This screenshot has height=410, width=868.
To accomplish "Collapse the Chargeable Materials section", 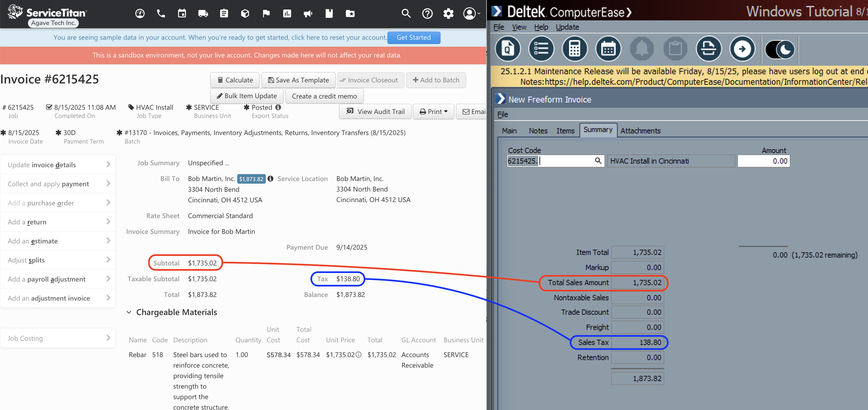I will pos(129,312).
